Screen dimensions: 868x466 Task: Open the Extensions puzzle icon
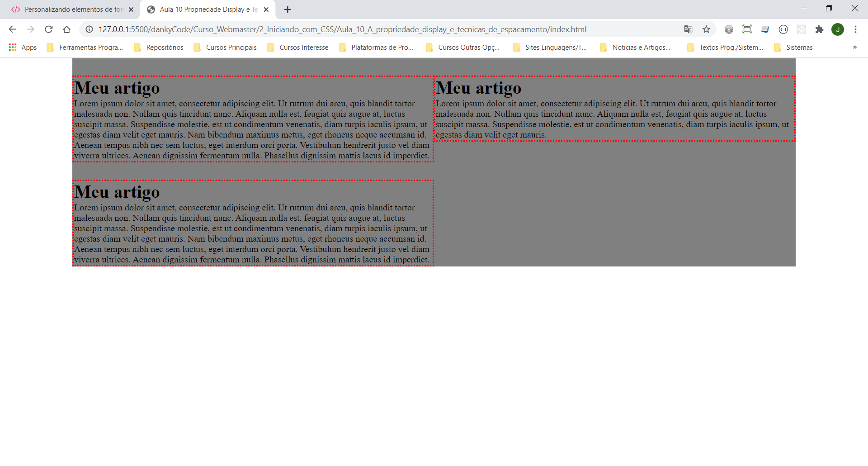[819, 29]
